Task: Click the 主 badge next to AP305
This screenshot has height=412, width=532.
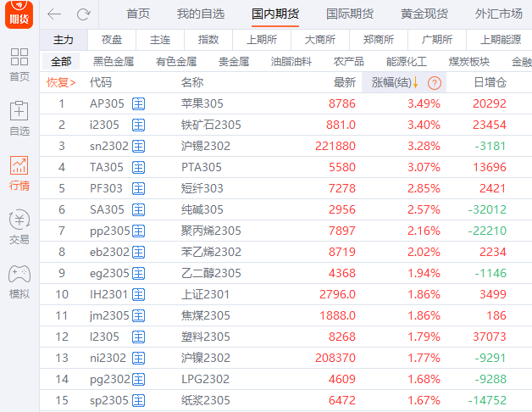Action: point(139,104)
